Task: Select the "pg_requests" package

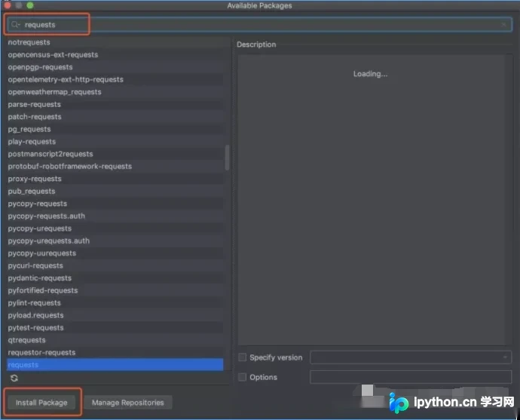Action: 115,129
